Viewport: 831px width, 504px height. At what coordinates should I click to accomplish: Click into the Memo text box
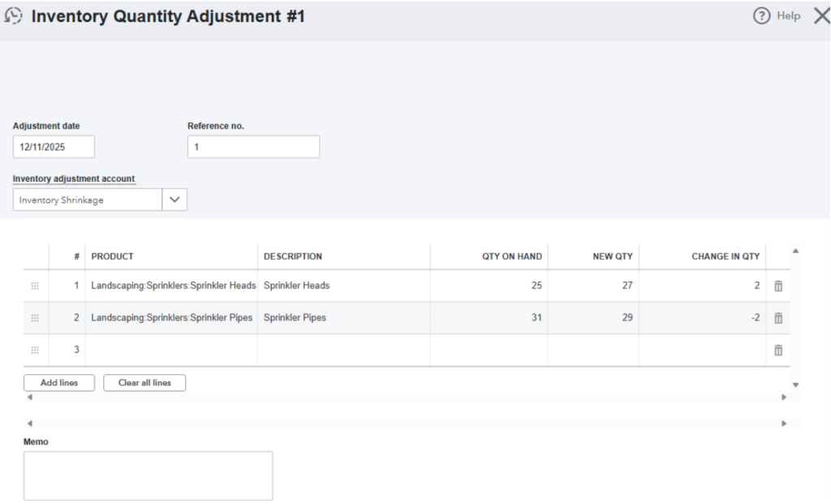pyautogui.click(x=148, y=476)
